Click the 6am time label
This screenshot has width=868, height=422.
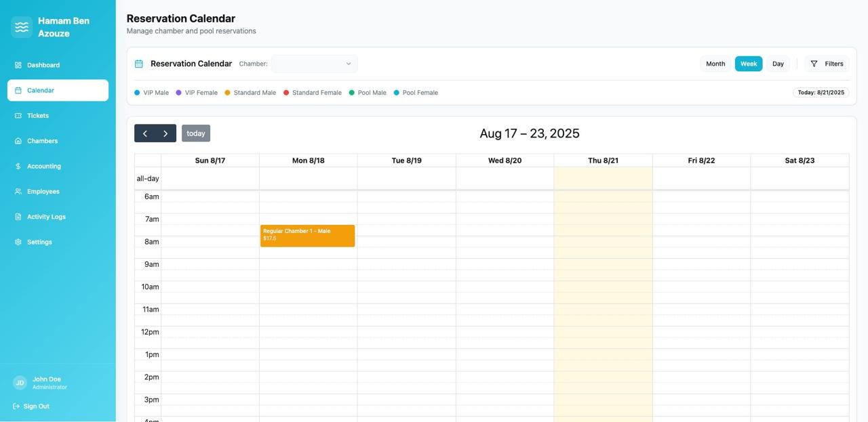152,197
